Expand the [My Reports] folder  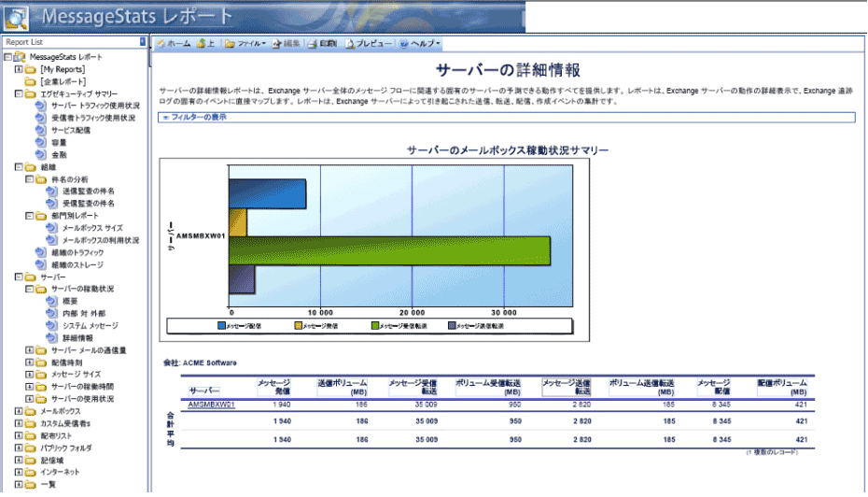point(19,69)
